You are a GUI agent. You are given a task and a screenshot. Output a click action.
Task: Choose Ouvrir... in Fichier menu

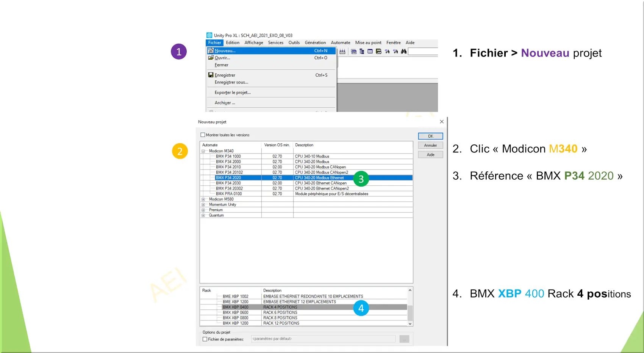(271, 58)
